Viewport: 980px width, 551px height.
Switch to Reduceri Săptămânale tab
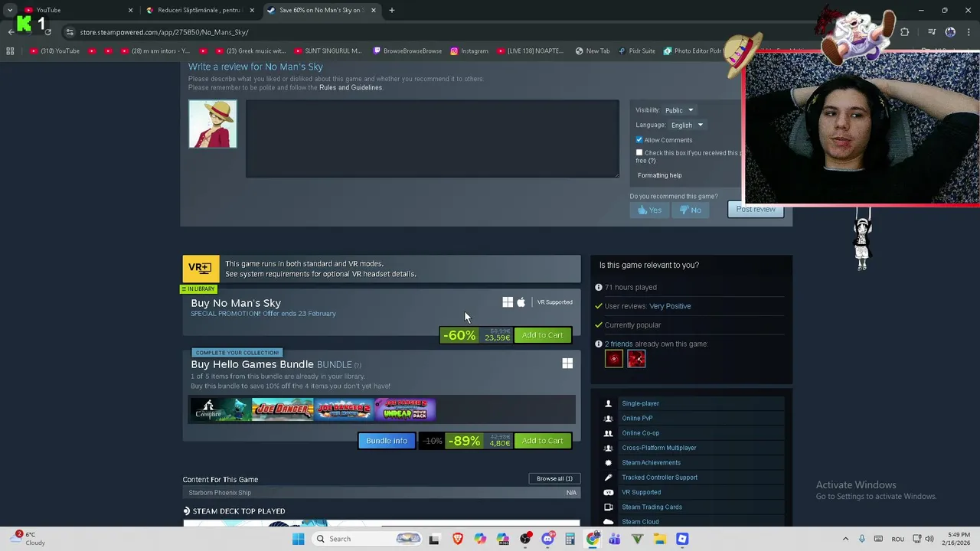pos(199,10)
